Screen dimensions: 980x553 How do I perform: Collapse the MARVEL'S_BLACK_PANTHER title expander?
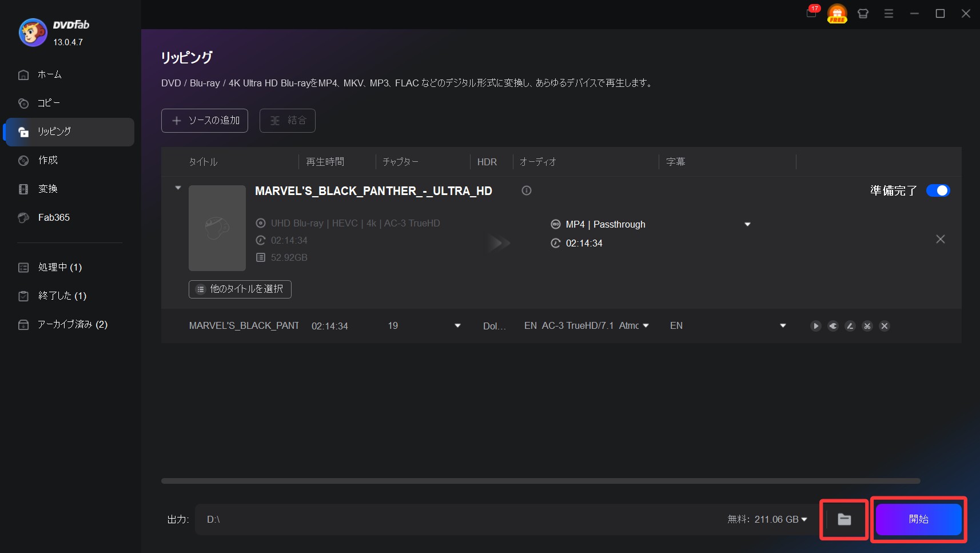pyautogui.click(x=178, y=188)
